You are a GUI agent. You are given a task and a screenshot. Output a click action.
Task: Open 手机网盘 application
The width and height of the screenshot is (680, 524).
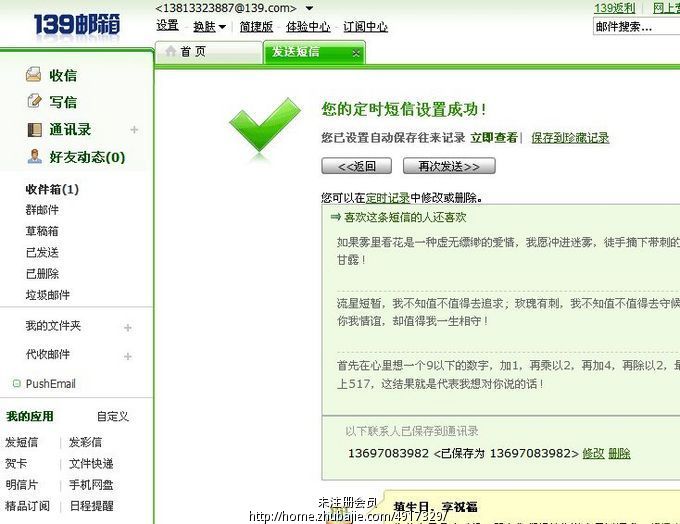91,485
